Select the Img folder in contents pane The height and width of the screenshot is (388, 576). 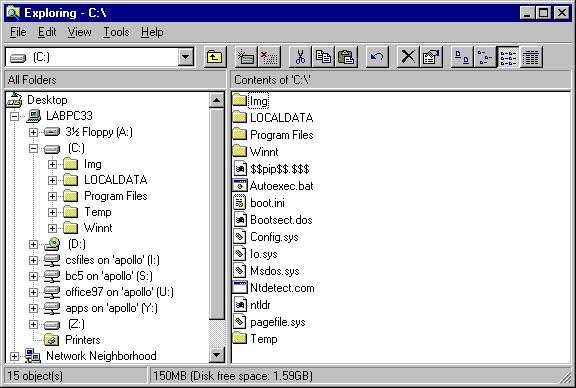click(x=251, y=100)
